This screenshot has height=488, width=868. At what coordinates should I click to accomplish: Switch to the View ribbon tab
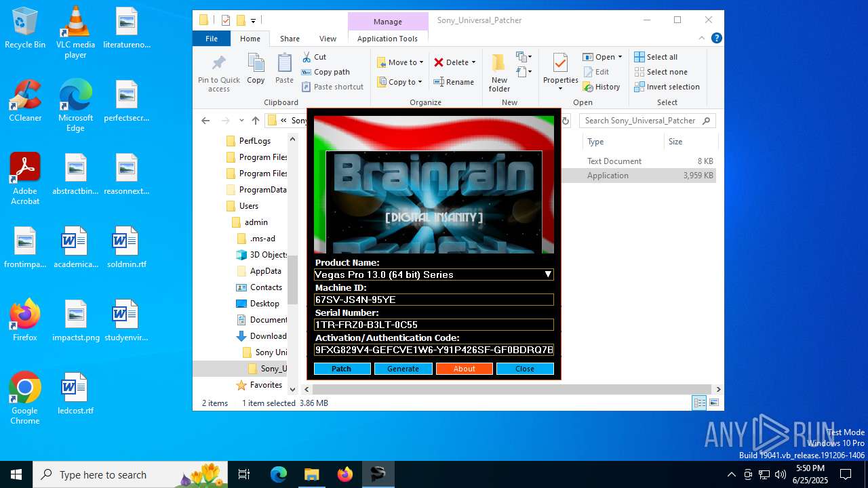click(x=328, y=39)
